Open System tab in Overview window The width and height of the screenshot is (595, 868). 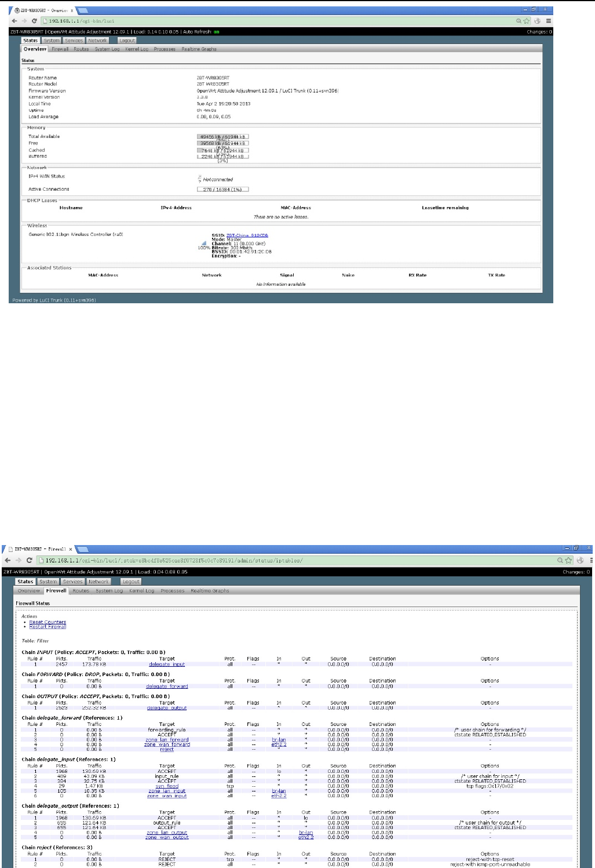(x=52, y=41)
